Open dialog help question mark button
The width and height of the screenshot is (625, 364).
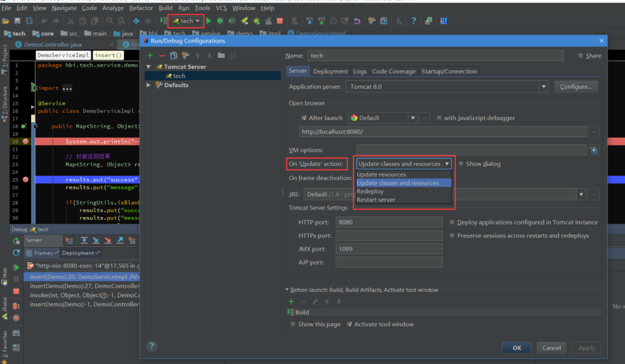coord(152,346)
